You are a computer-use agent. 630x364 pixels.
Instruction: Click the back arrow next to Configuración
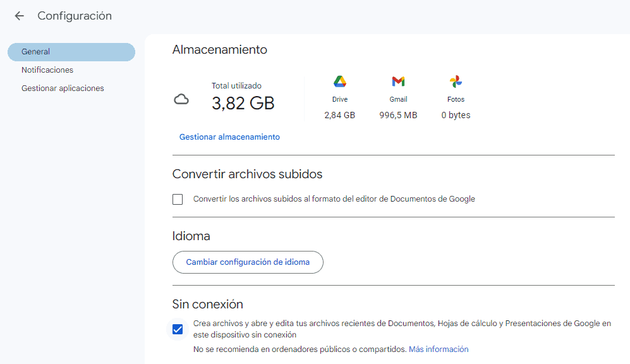pyautogui.click(x=20, y=16)
